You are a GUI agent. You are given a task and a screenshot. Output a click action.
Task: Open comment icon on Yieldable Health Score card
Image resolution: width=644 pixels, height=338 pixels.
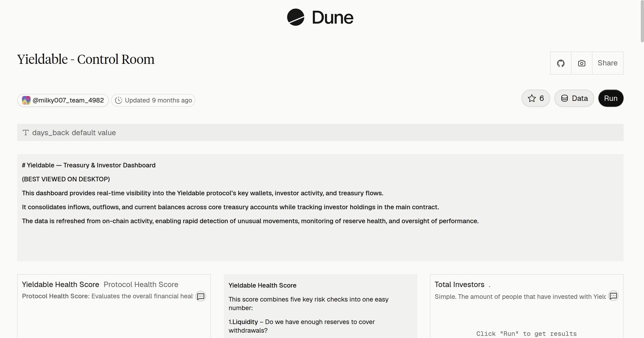tap(201, 296)
